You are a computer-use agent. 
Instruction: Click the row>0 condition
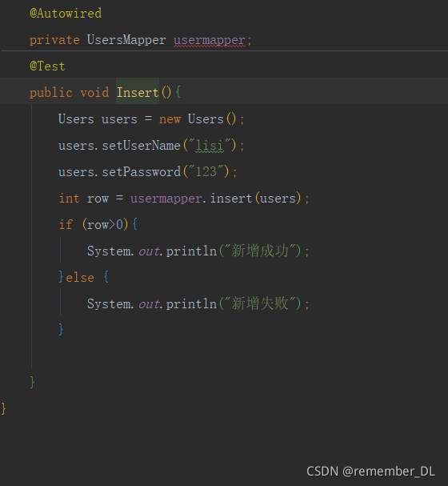click(x=105, y=225)
